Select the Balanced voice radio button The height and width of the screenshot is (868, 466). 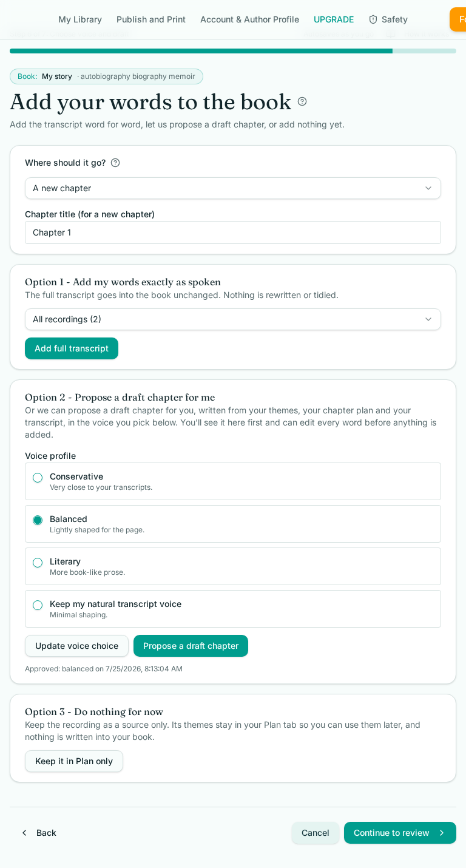(38, 520)
